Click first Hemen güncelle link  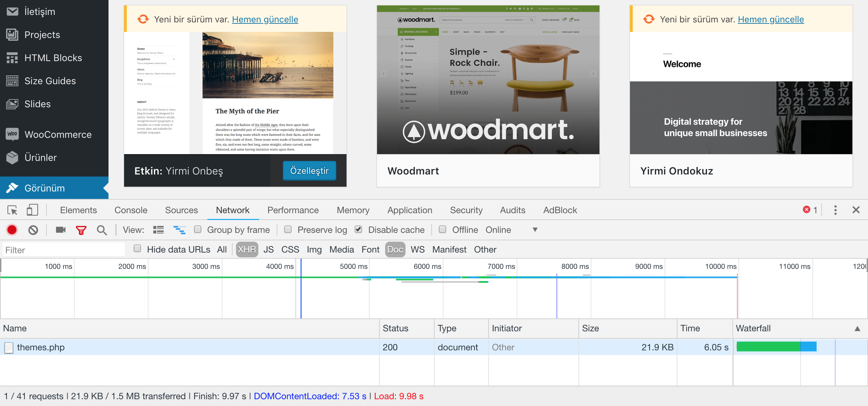(265, 19)
